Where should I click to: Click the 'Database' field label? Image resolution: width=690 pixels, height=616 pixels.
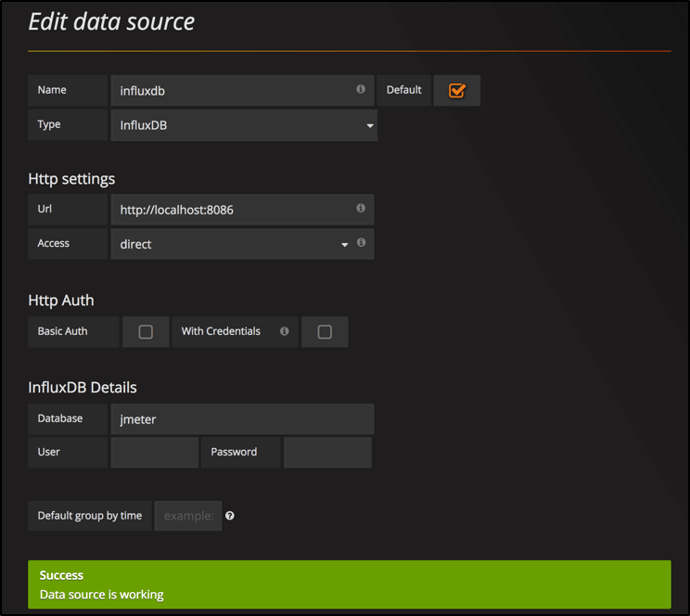pyautogui.click(x=60, y=418)
